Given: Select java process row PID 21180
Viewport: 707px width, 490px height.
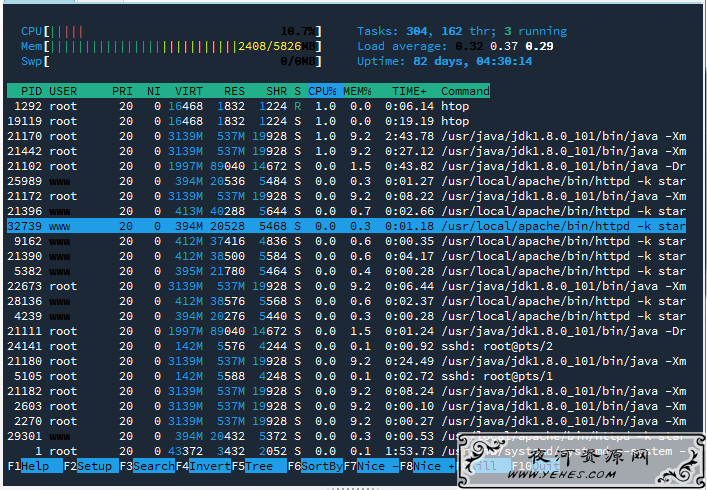Looking at the screenshot, I should (x=346, y=361).
